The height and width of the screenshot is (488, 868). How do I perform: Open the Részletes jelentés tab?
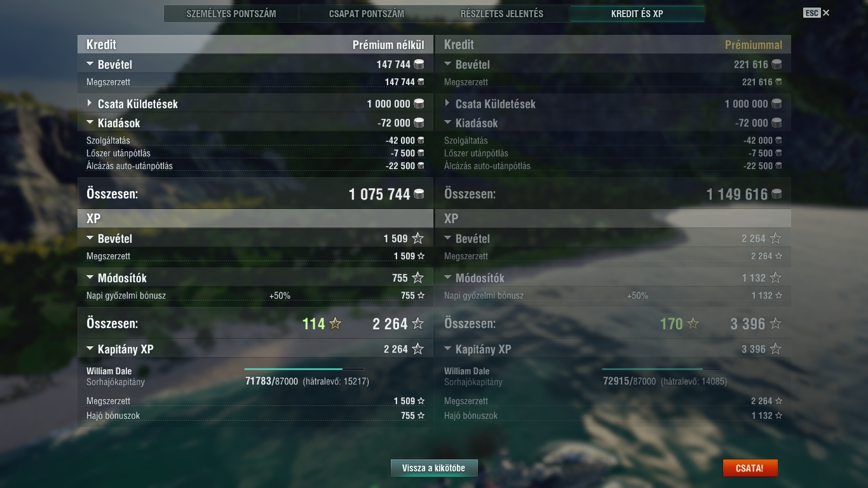502,13
